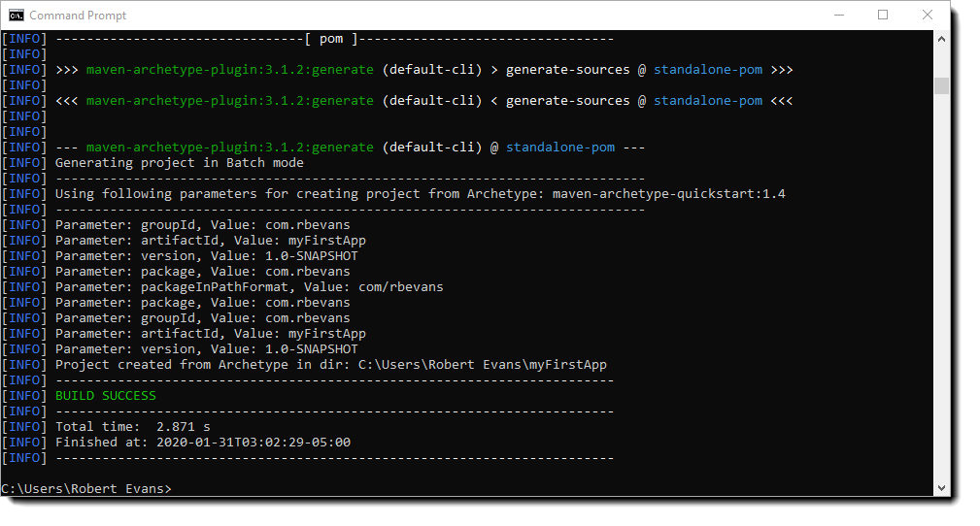Click the '[ pom ]' header text
Screen dimensions: 980x526
click(331, 39)
